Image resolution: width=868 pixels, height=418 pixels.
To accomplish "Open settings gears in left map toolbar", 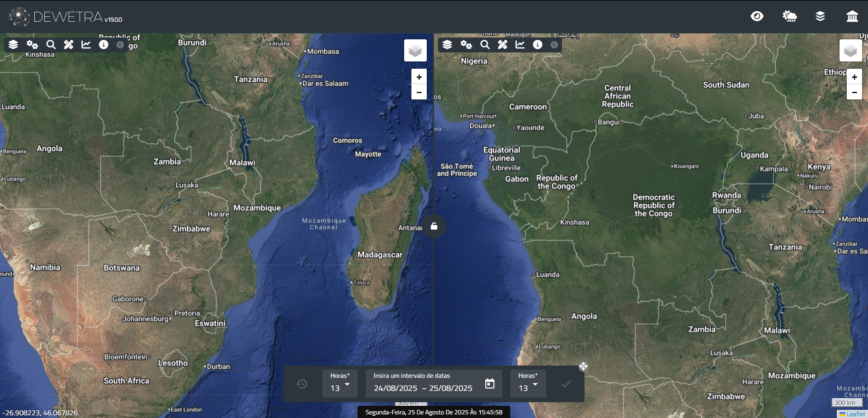I will pos(32,45).
